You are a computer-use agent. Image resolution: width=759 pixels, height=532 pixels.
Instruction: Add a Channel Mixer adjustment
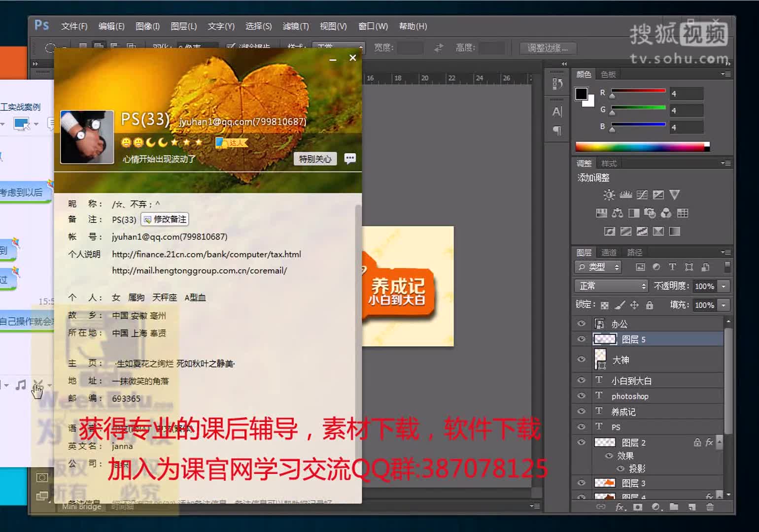(x=666, y=213)
